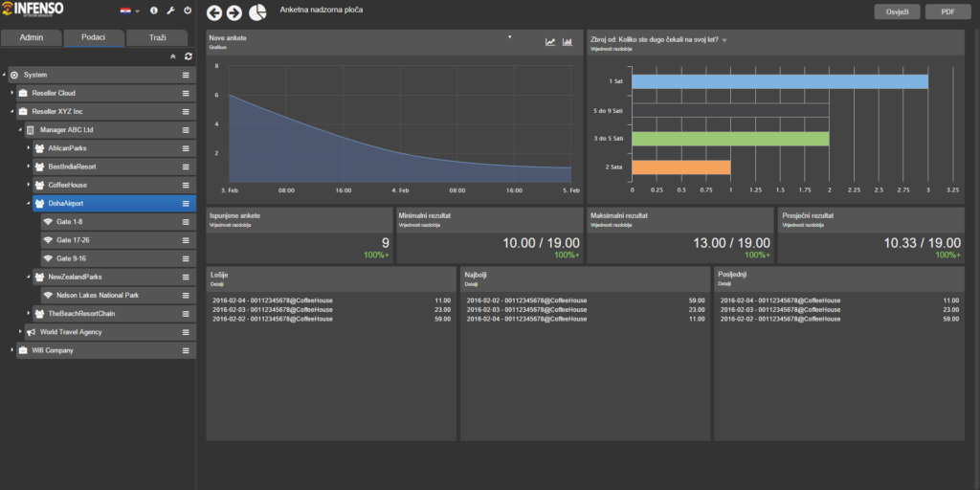980x490 pixels.
Task: Collapse the DohaAirport node
Action: pyautogui.click(x=28, y=204)
